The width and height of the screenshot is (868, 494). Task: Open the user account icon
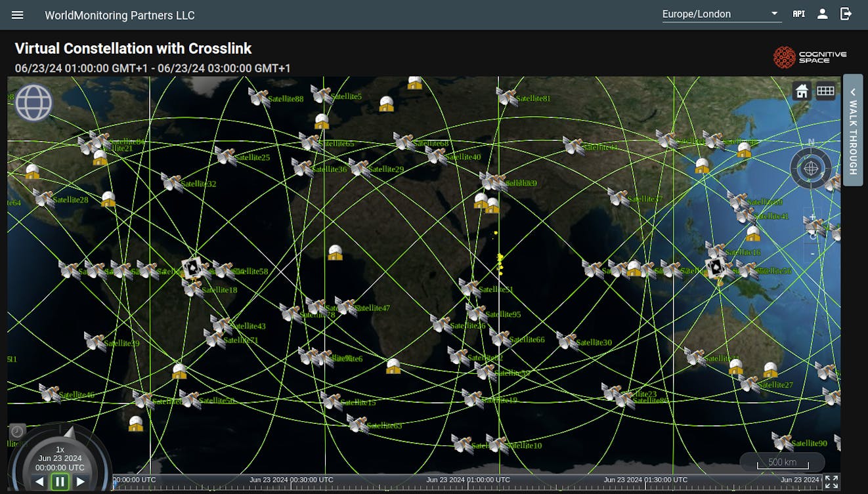click(822, 13)
